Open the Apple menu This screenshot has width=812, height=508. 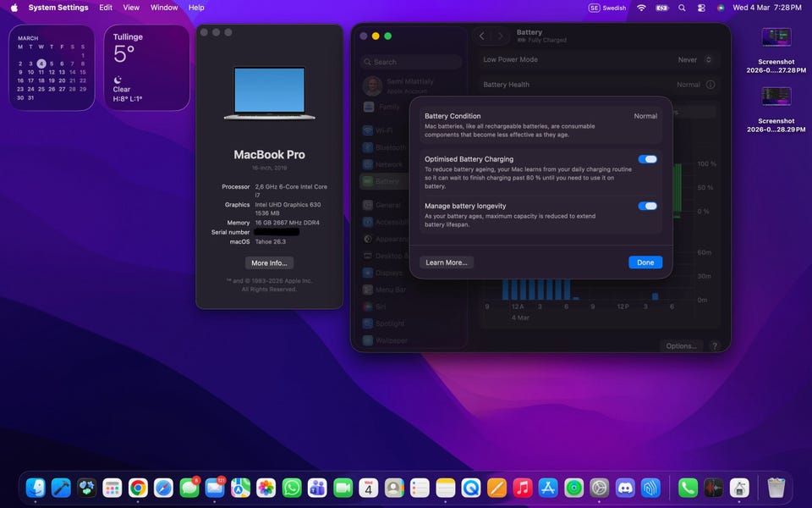pyautogui.click(x=14, y=8)
